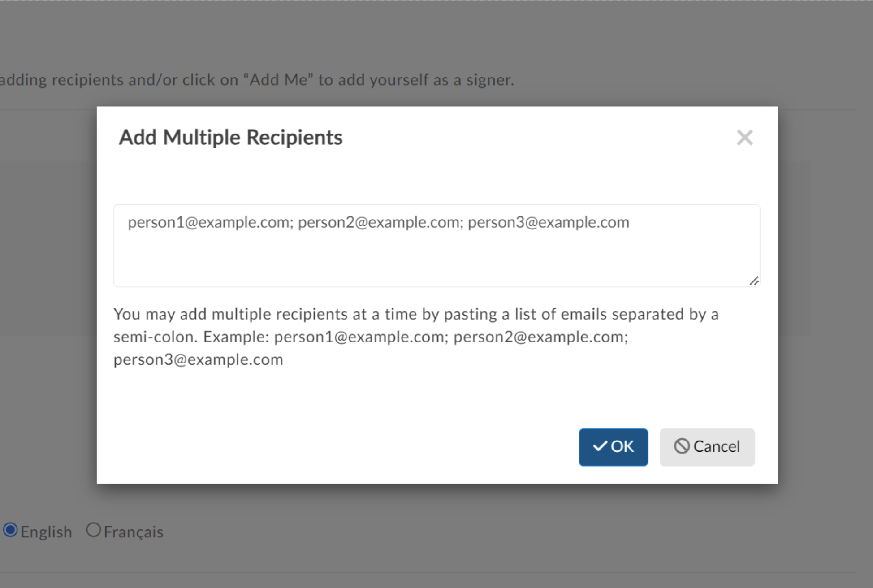Click the English label text
873x588 pixels.
pyautogui.click(x=46, y=532)
